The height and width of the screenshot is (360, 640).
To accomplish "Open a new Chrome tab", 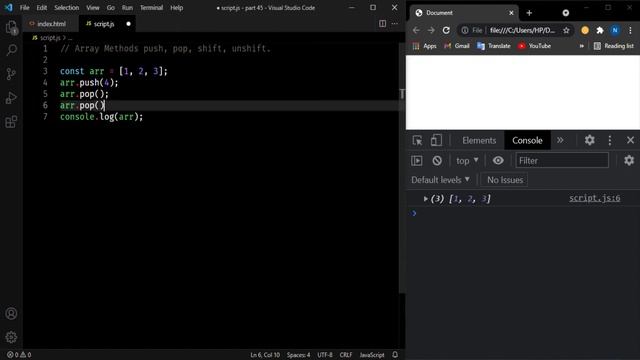I will coord(529,13).
